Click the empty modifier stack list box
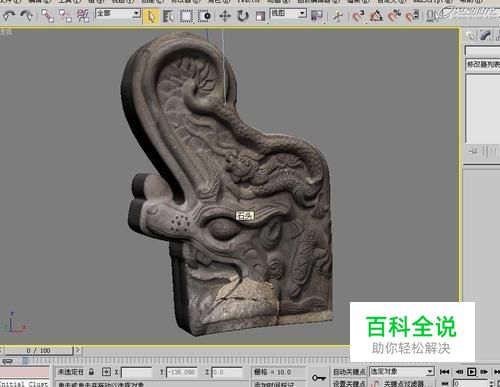 point(483,109)
